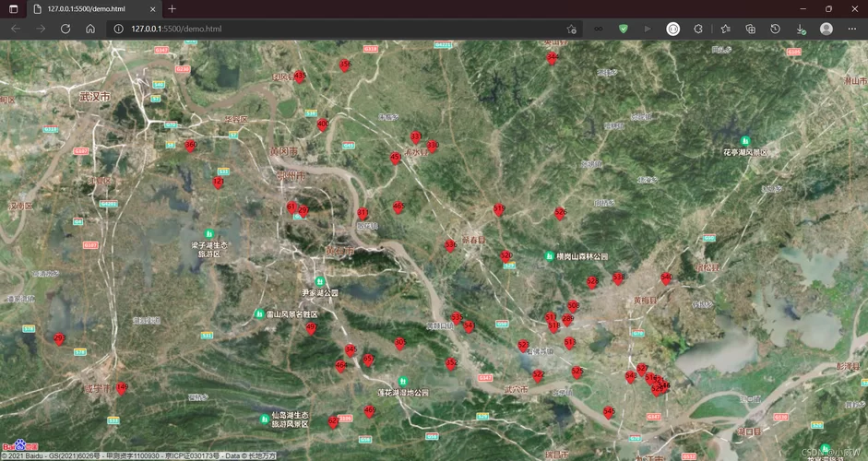Click map marker 545

pyautogui.click(x=609, y=412)
